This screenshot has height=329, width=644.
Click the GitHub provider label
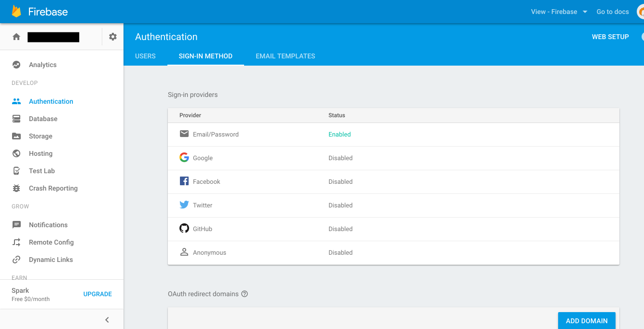pos(203,229)
